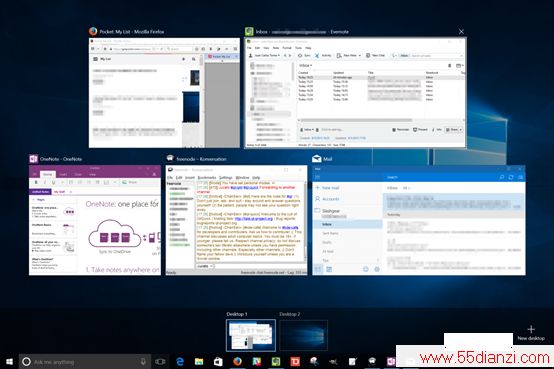Open File Explorer from the taskbar
The image size is (554, 369).
coord(199,361)
